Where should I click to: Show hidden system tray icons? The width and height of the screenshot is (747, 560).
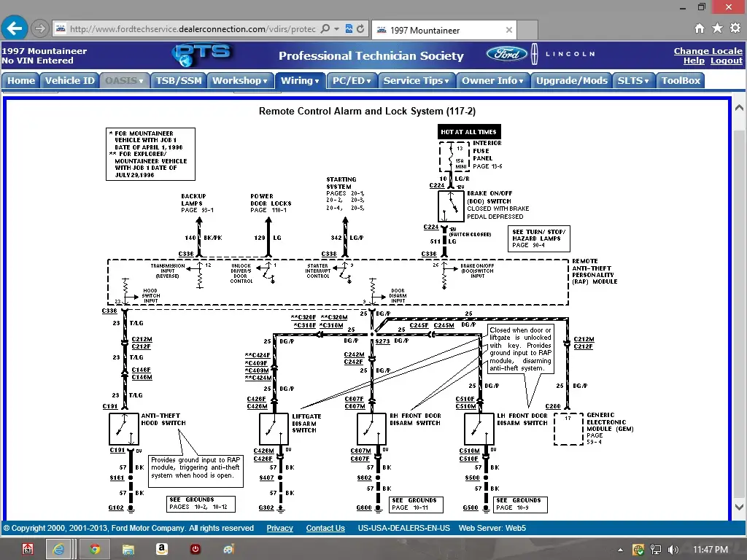[620, 550]
